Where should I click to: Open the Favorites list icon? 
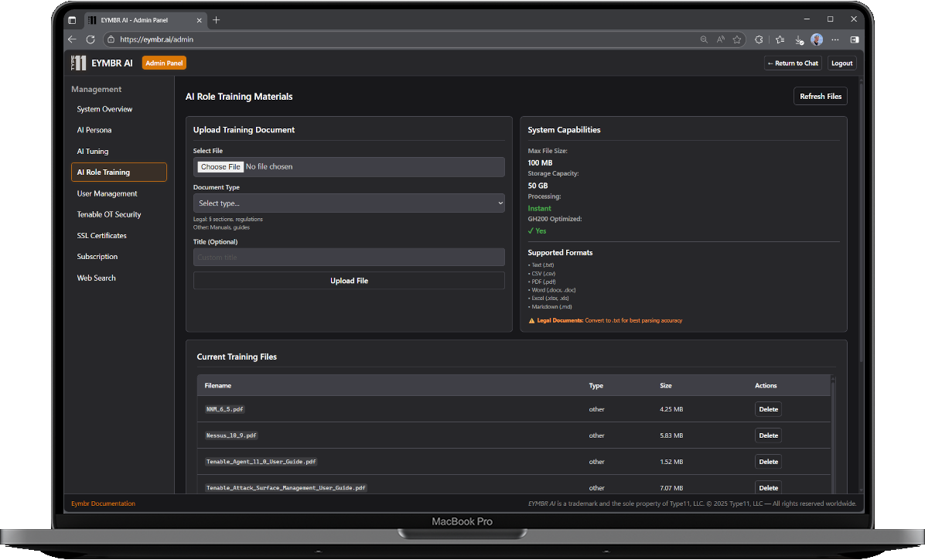[781, 39]
